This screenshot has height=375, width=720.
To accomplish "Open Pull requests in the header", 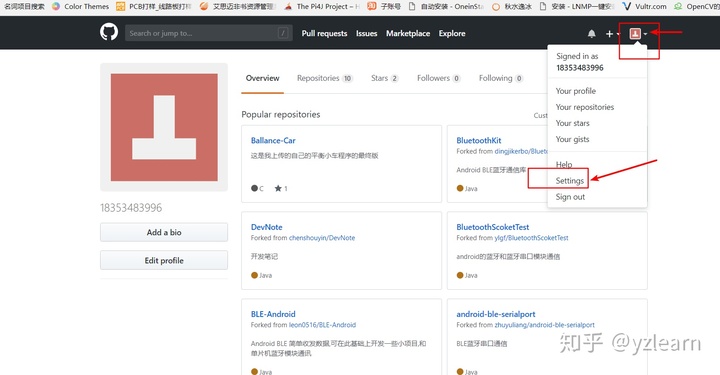I will coord(324,34).
